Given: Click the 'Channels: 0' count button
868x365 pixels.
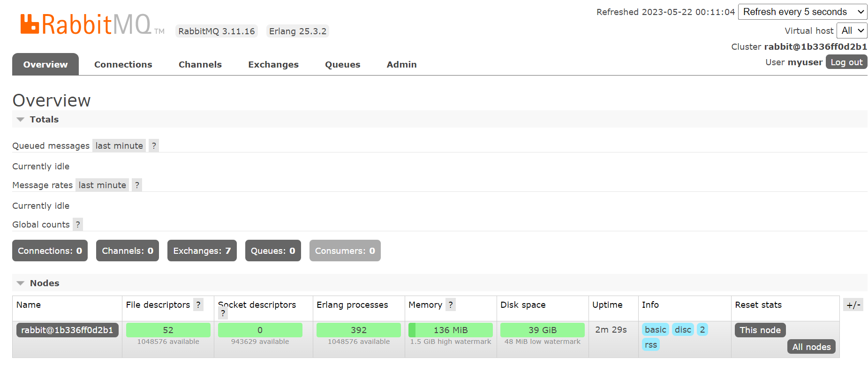Looking at the screenshot, I should coord(128,251).
